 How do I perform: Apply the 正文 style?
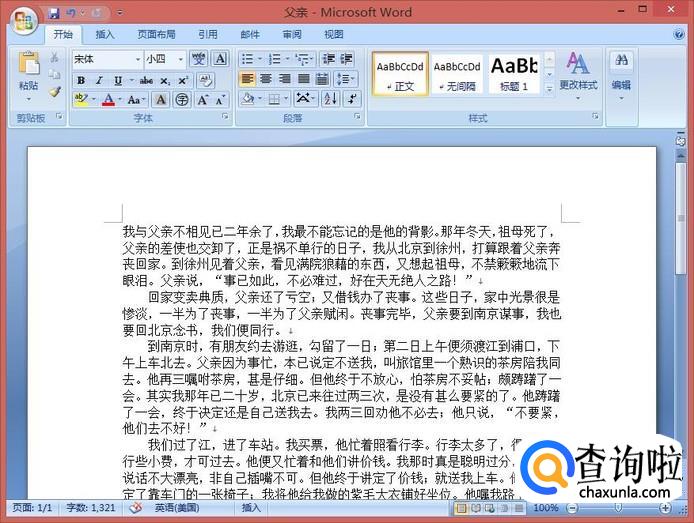400,73
